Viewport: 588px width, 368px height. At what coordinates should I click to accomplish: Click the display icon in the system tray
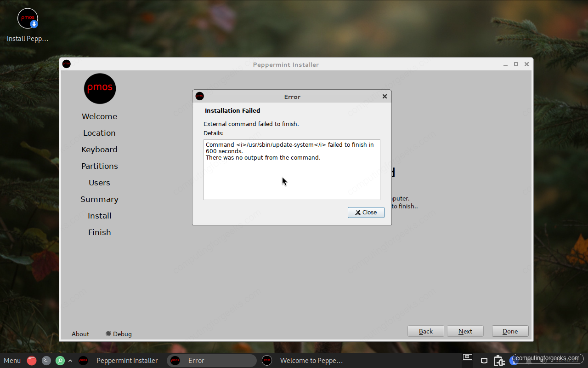(484, 361)
